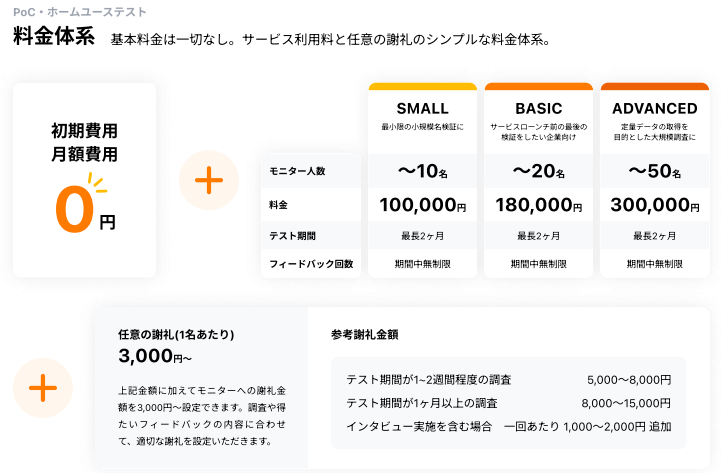Image resolution: width=721 pixels, height=473 pixels.
Task: Click the 100,000円 price in SMALL plan
Action: [x=422, y=205]
